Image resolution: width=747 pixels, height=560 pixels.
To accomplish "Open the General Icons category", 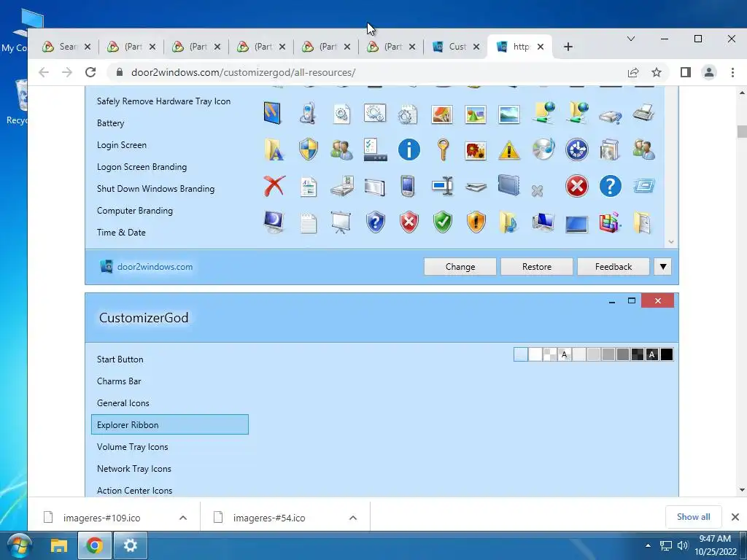I will click(123, 402).
